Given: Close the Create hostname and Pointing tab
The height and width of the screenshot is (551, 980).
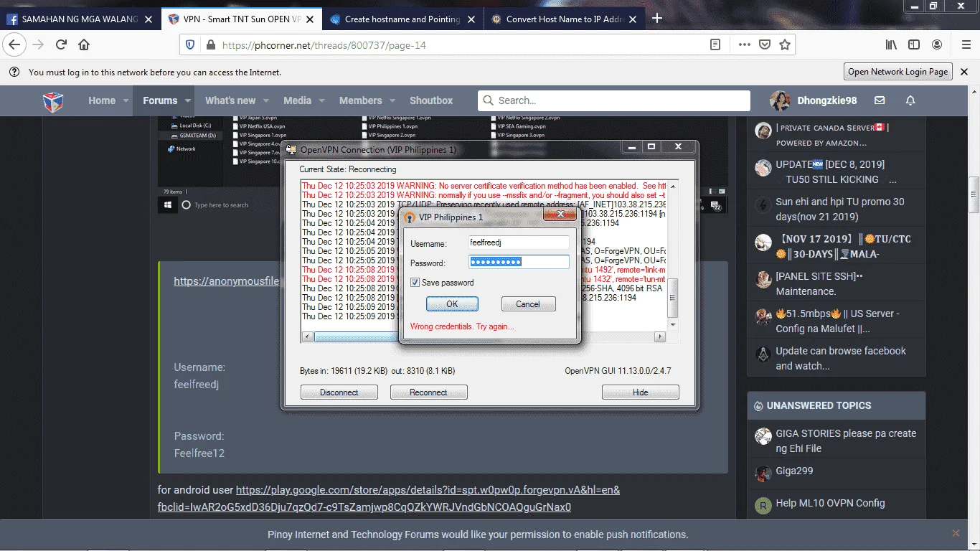Looking at the screenshot, I should pos(470,19).
